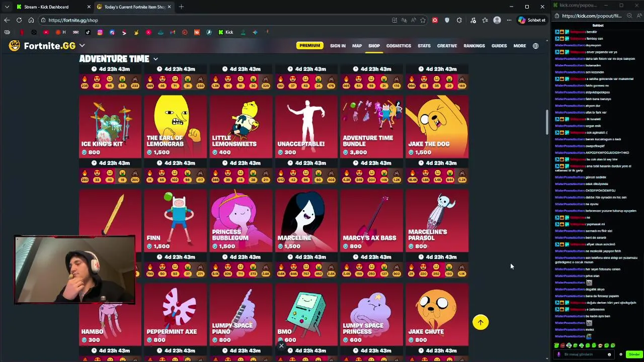The height and width of the screenshot is (362, 644).
Task: Open the CREATIVE menu item
Action: [x=447, y=46]
